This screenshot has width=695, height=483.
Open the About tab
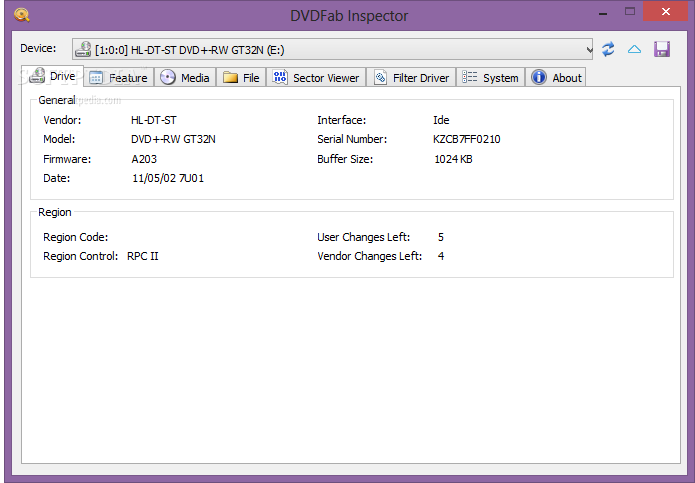coord(556,78)
